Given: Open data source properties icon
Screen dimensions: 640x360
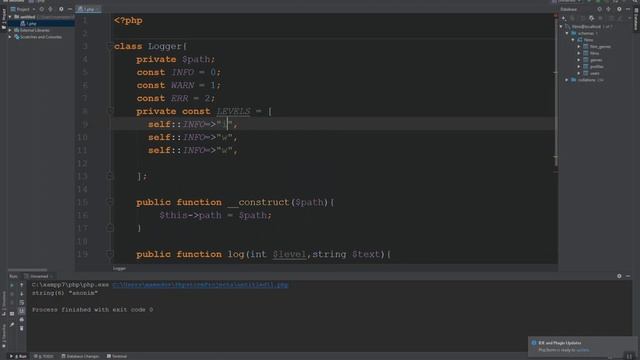Looking at the screenshot, I should 591,18.
